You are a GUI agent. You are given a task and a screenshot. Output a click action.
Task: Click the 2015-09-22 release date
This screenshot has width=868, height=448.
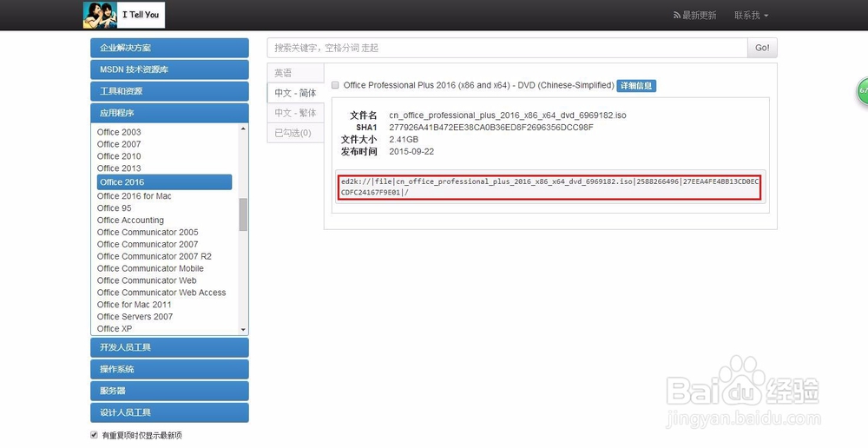pos(411,152)
